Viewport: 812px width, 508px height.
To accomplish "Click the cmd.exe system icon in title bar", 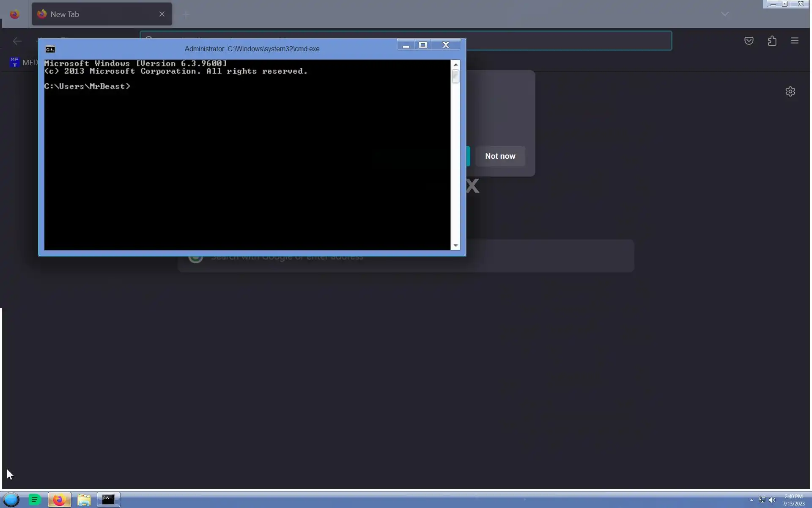I will coord(50,49).
